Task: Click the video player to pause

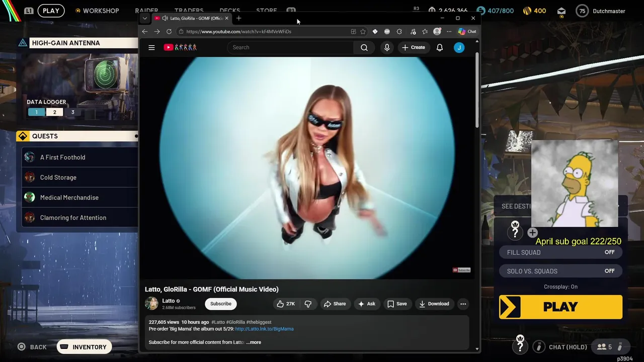Action: click(x=307, y=168)
